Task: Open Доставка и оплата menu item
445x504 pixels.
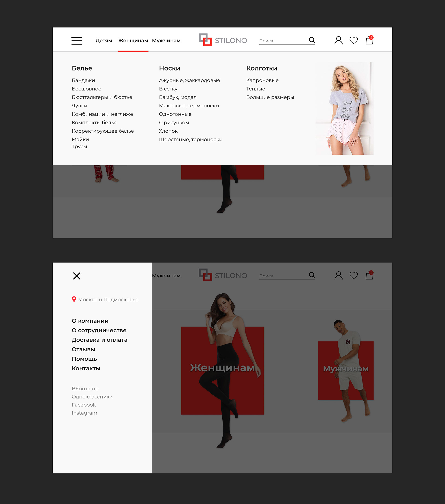Action: pyautogui.click(x=99, y=340)
